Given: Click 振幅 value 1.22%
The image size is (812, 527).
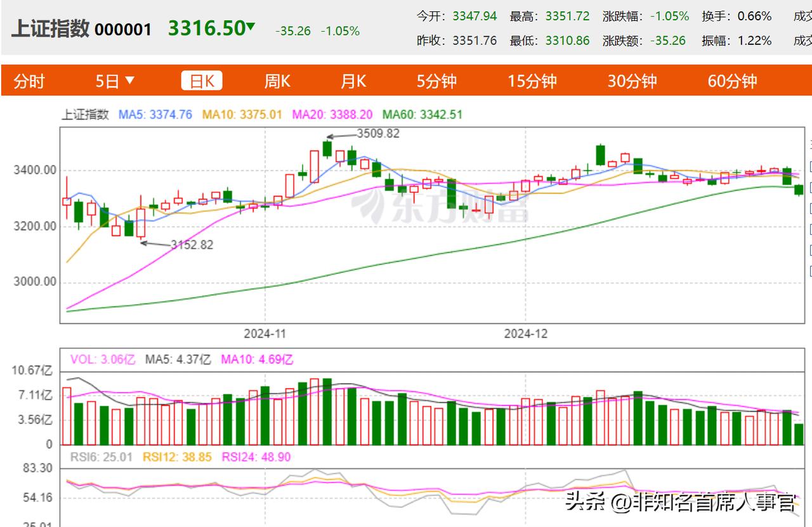Looking at the screenshot, I should [754, 41].
